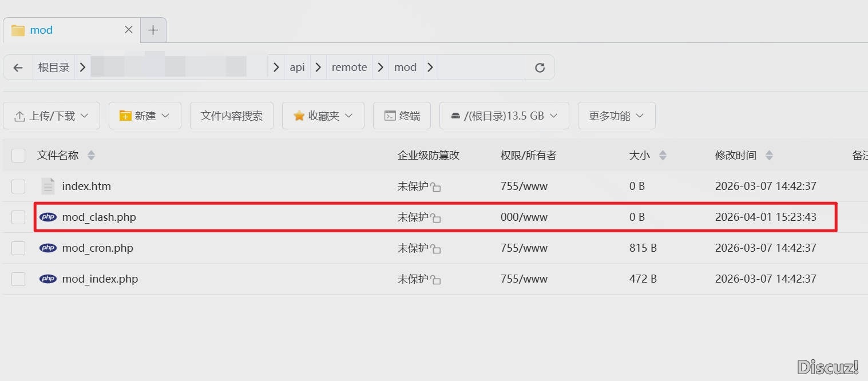Check the checkbox for mod_clash.php row
This screenshot has height=381, width=868.
[x=18, y=217]
